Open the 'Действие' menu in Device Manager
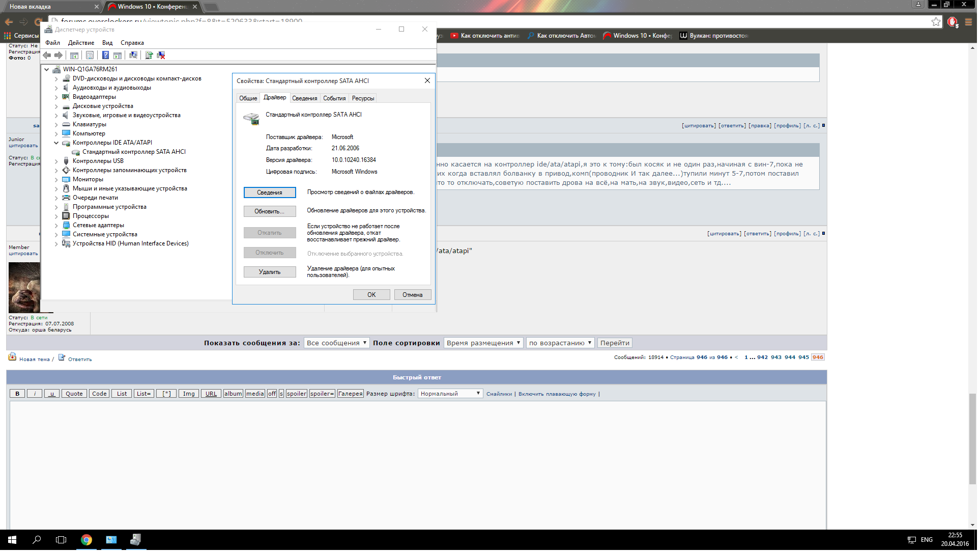The width and height of the screenshot is (980, 551). pyautogui.click(x=81, y=43)
